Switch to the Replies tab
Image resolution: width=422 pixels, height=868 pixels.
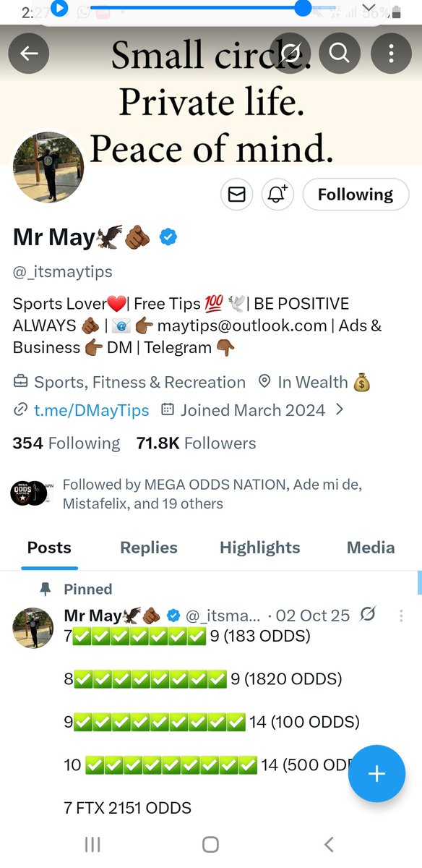point(149,548)
